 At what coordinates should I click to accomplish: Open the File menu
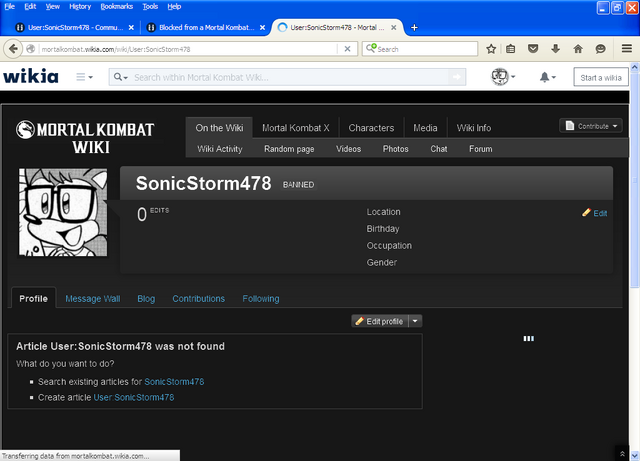click(x=9, y=7)
